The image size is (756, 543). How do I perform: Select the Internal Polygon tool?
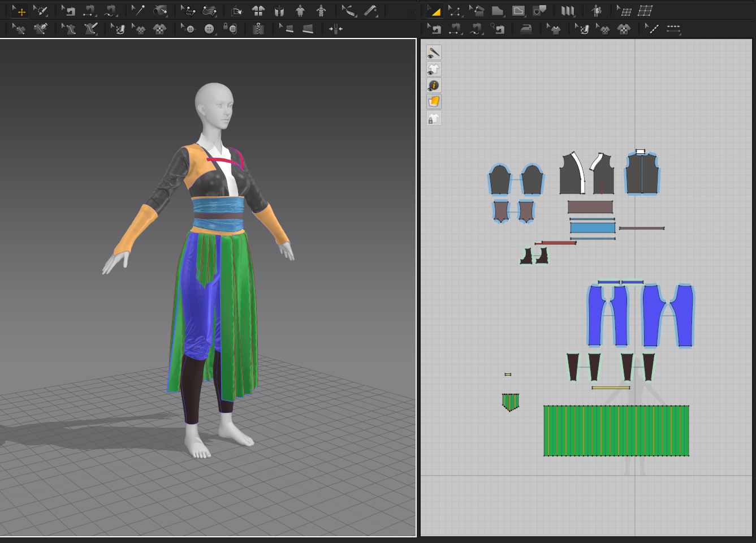(x=519, y=11)
